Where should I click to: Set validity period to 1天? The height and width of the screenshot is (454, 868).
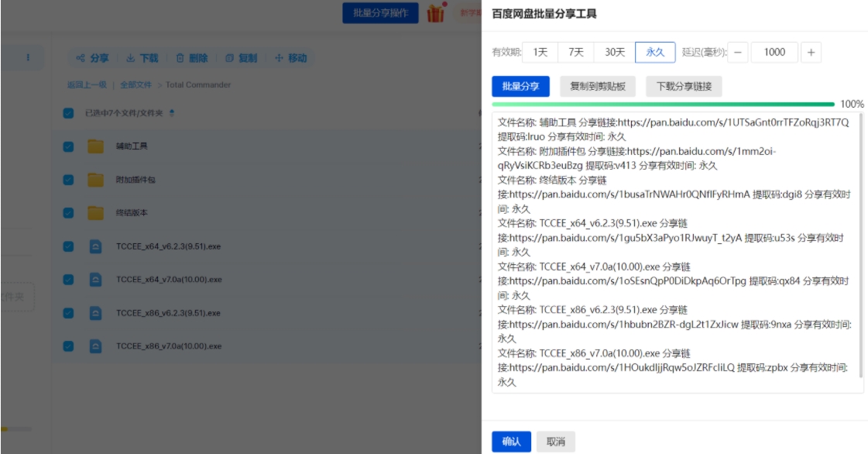pos(540,52)
